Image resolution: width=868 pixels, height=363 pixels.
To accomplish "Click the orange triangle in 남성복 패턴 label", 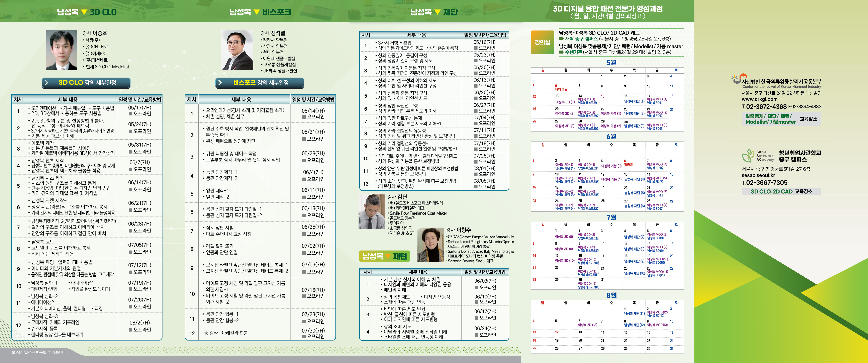I will pyautogui.click(x=388, y=256).
